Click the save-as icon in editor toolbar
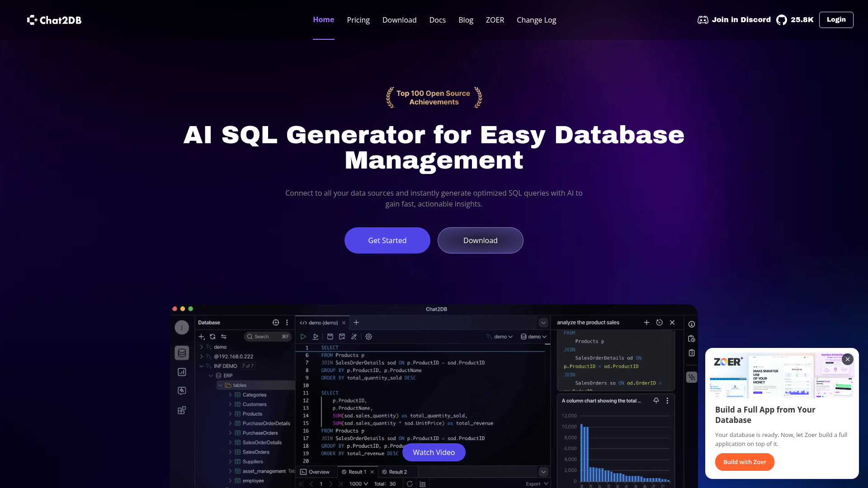This screenshot has height=488, width=868. click(x=342, y=337)
